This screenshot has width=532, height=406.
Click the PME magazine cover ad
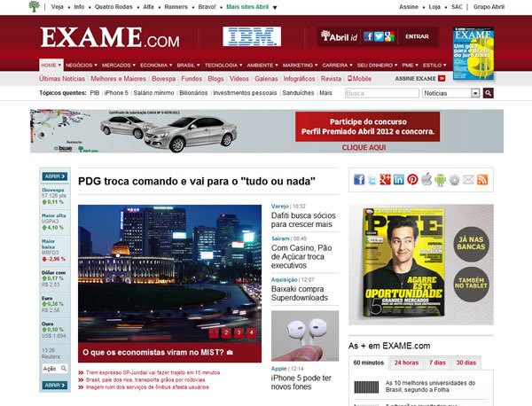tap(403, 262)
